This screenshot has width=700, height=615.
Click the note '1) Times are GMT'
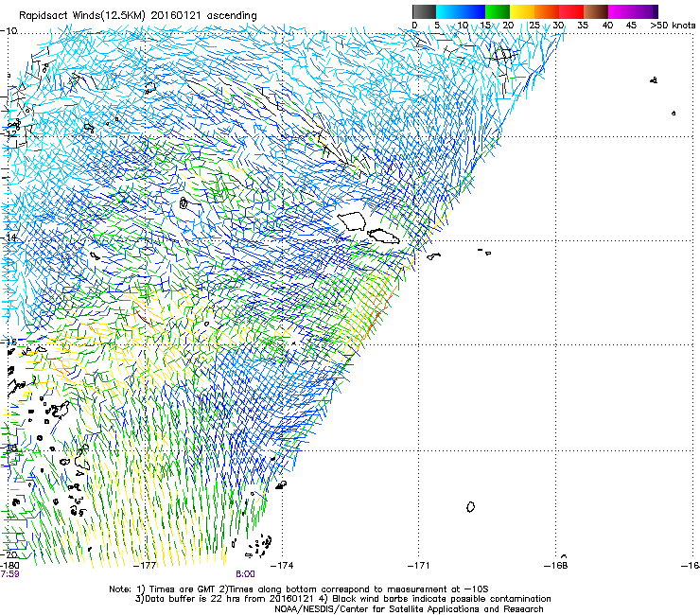pos(177,589)
